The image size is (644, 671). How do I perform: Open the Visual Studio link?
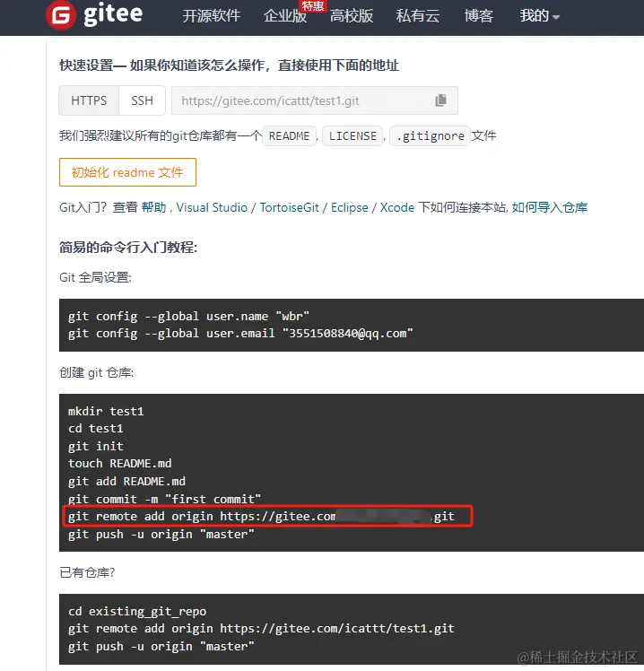(212, 207)
